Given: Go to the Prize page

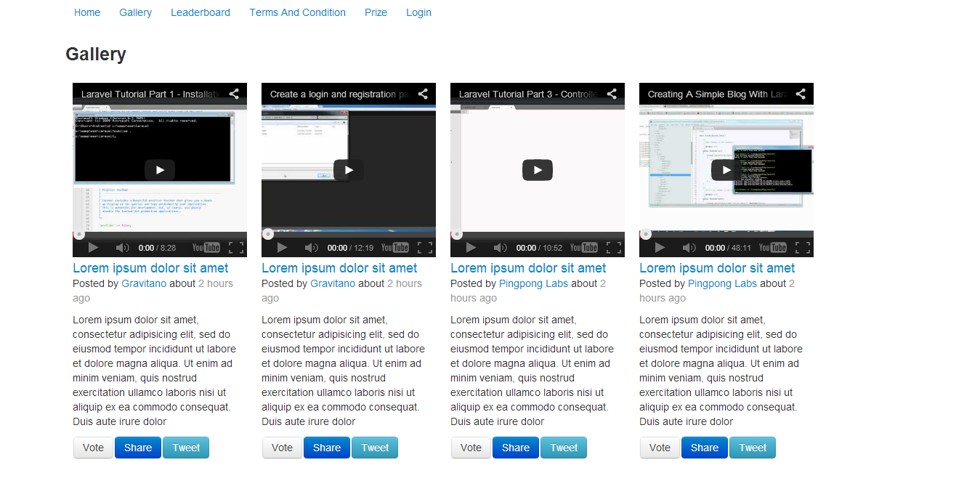Looking at the screenshot, I should [376, 12].
